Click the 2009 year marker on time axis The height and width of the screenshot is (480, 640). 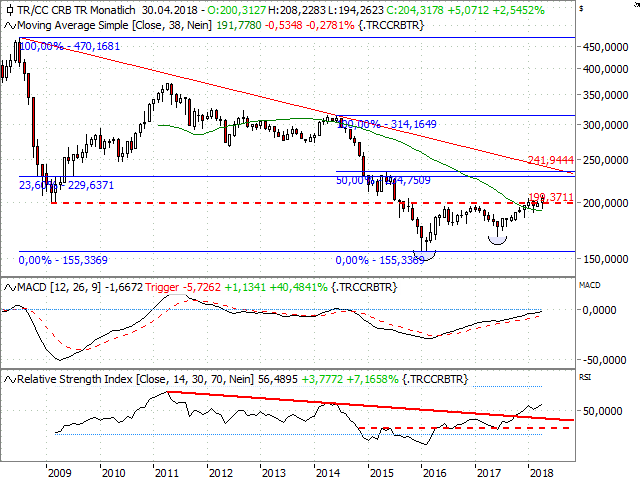60,473
